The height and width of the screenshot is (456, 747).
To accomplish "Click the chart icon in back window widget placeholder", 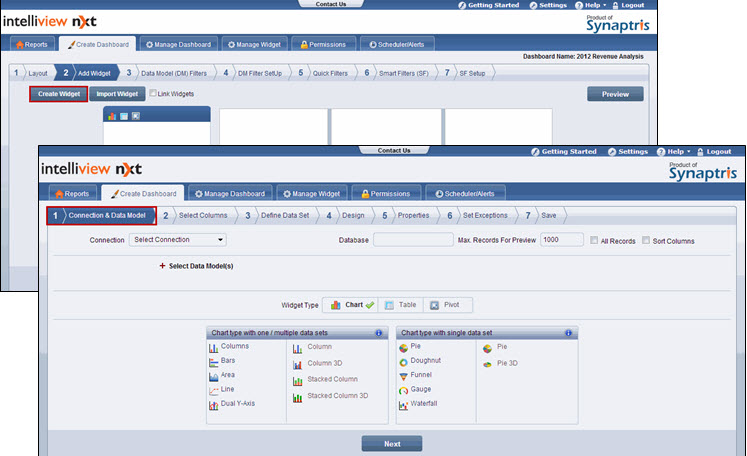I will pos(112,116).
